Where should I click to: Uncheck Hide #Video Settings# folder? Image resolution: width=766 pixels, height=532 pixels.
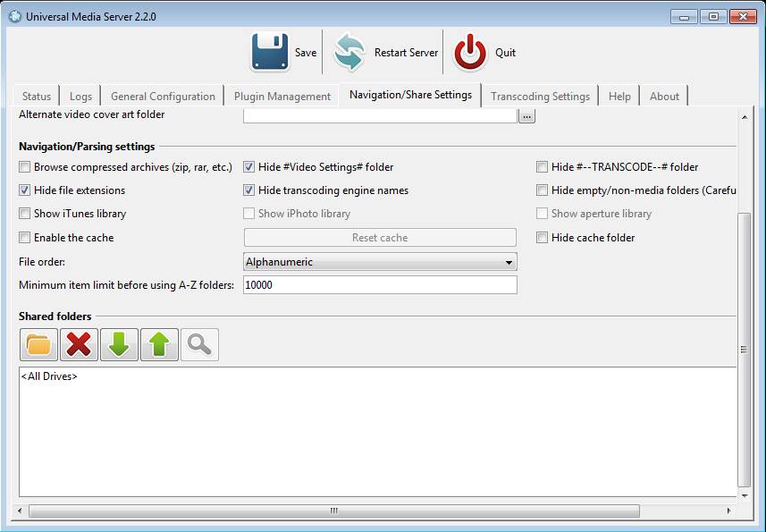[x=248, y=167]
